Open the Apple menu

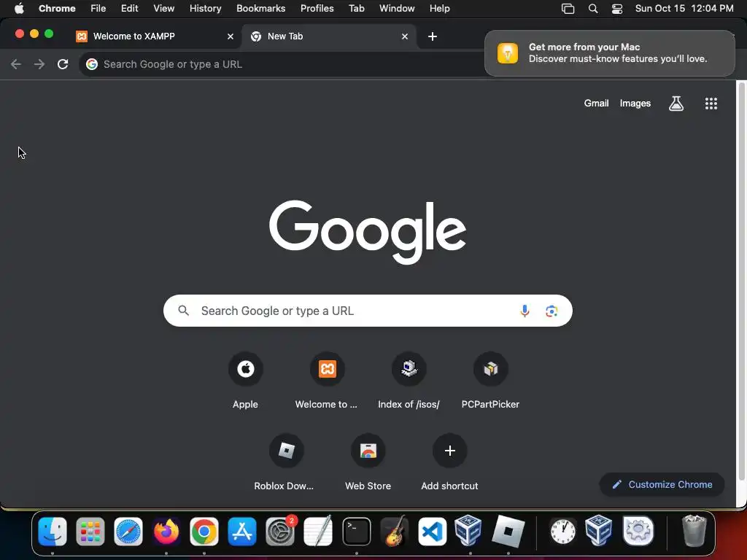pyautogui.click(x=19, y=9)
